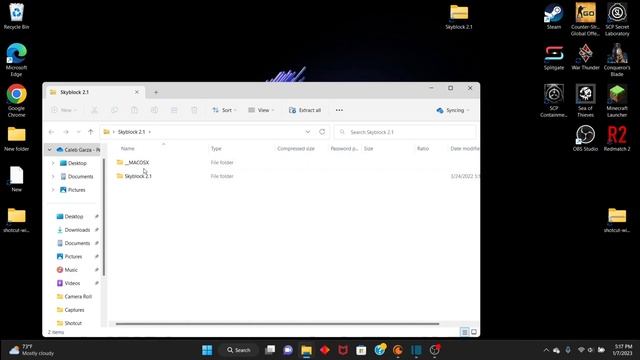This screenshot has width=640, height=360.
Task: Click the Refresh button next to address bar
Action: click(322, 132)
